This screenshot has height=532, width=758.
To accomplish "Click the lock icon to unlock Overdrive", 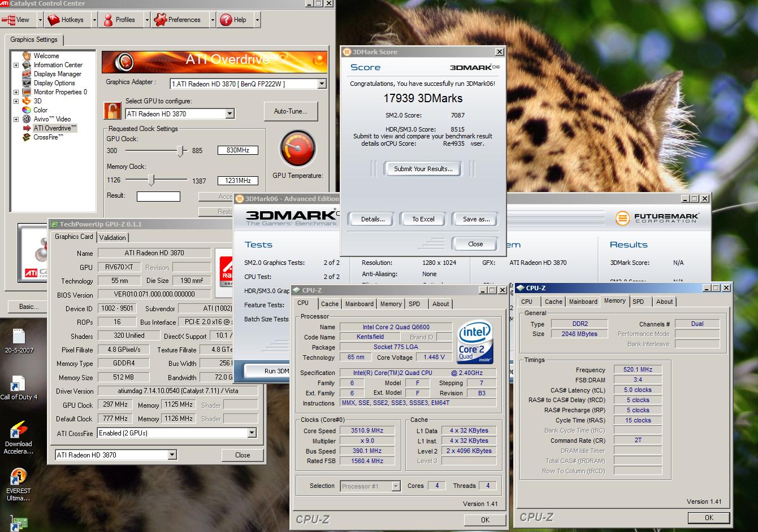I will click(x=112, y=110).
